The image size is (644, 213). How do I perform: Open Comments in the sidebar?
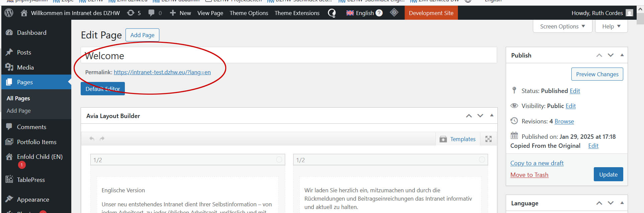pyautogui.click(x=31, y=127)
